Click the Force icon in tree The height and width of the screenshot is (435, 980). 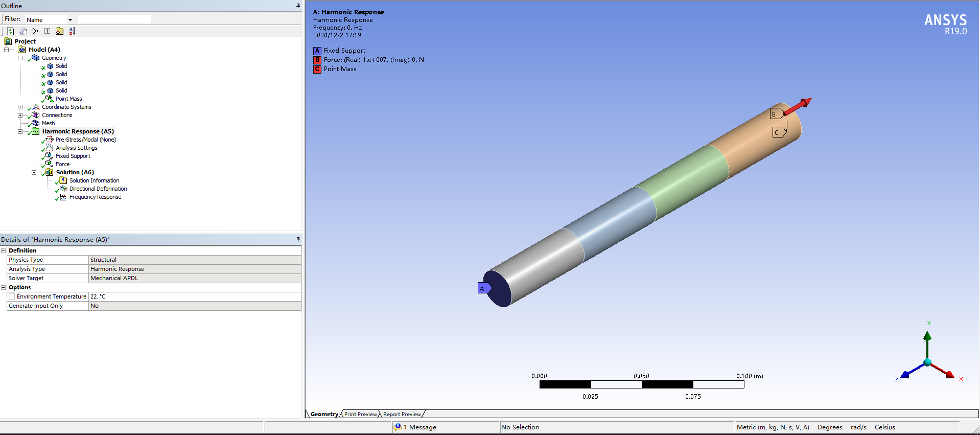click(49, 164)
